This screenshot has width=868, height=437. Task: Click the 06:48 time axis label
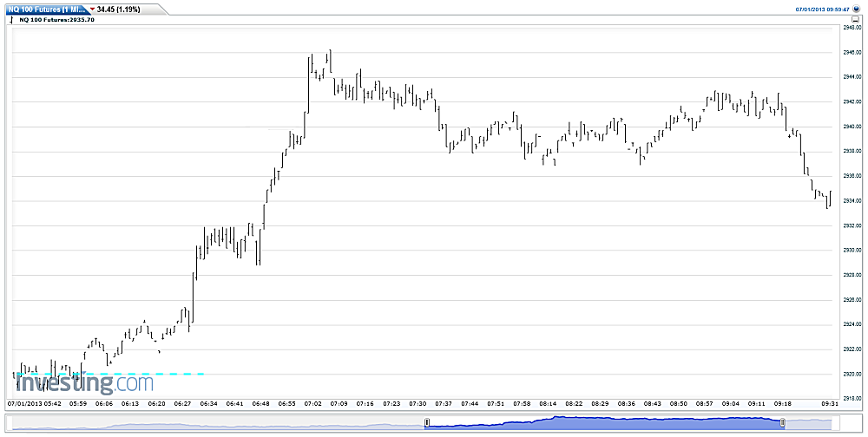tap(260, 404)
